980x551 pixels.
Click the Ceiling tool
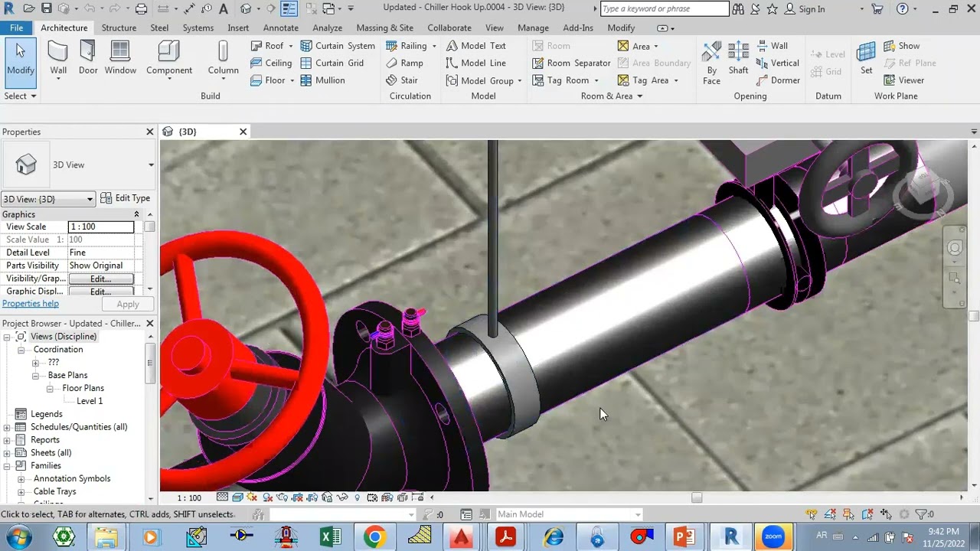pos(271,63)
